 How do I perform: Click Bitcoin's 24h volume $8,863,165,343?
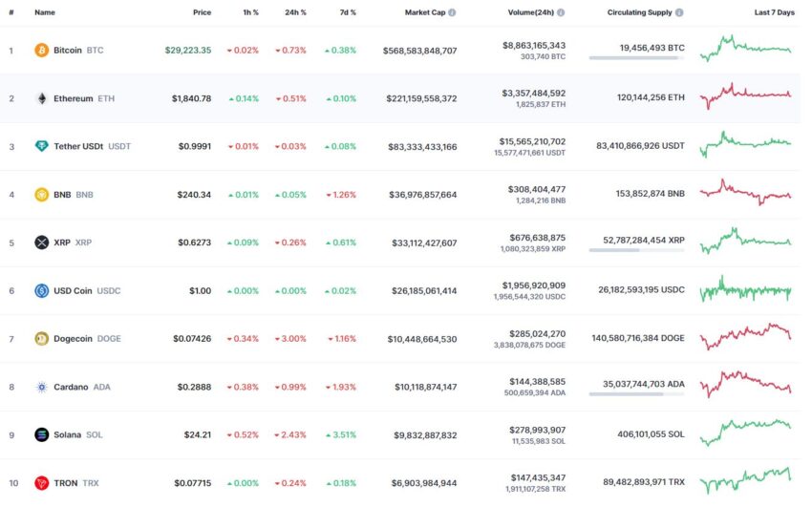(x=534, y=46)
